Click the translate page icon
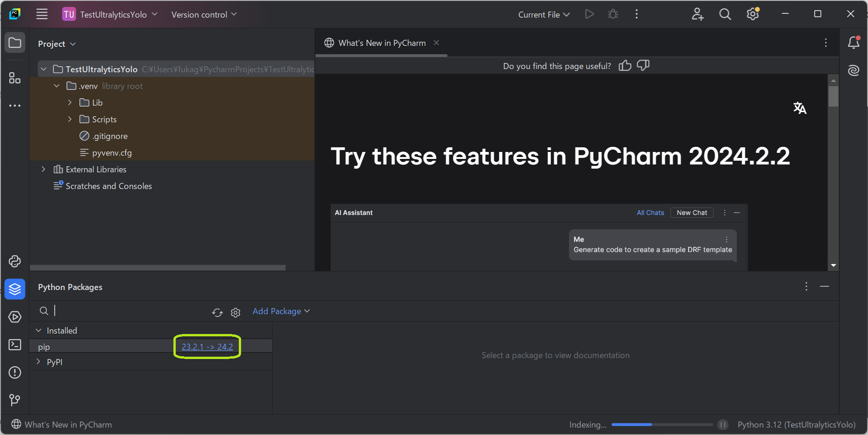Viewport: 868px width, 435px height. 800,108
